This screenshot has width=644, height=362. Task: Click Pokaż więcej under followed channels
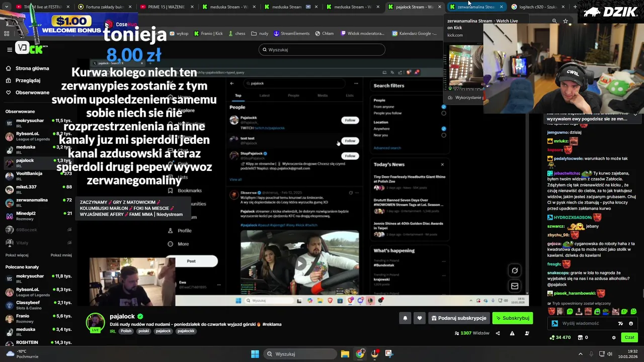[17, 255]
